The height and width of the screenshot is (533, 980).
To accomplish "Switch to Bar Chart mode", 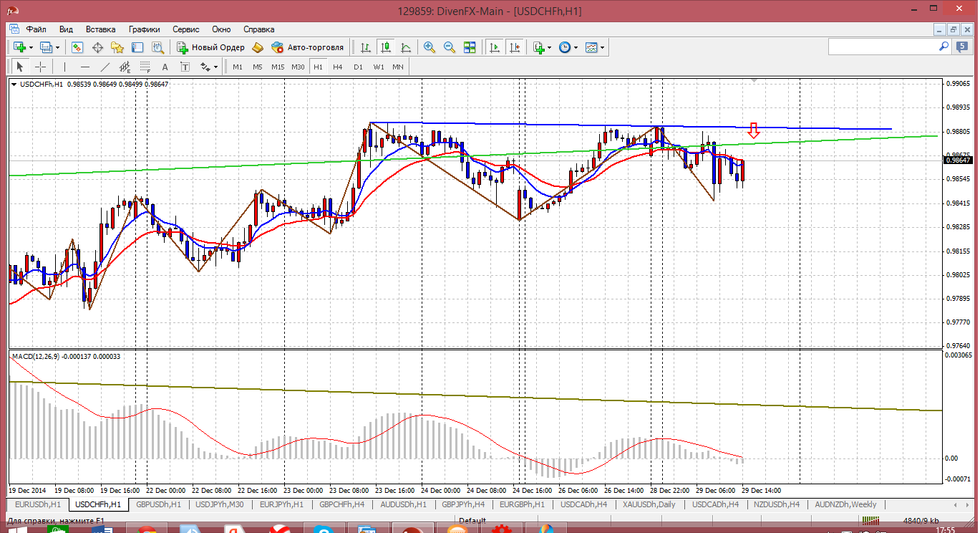I will pos(366,47).
